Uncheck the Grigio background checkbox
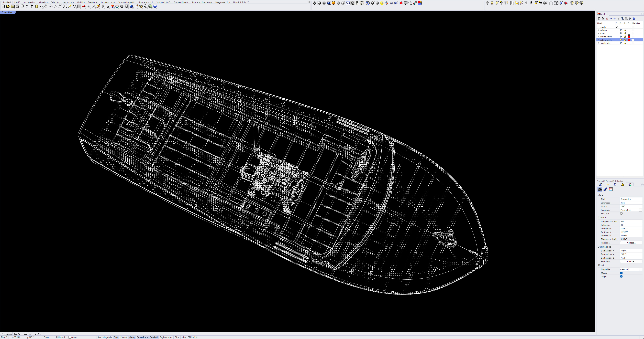 click(621, 277)
